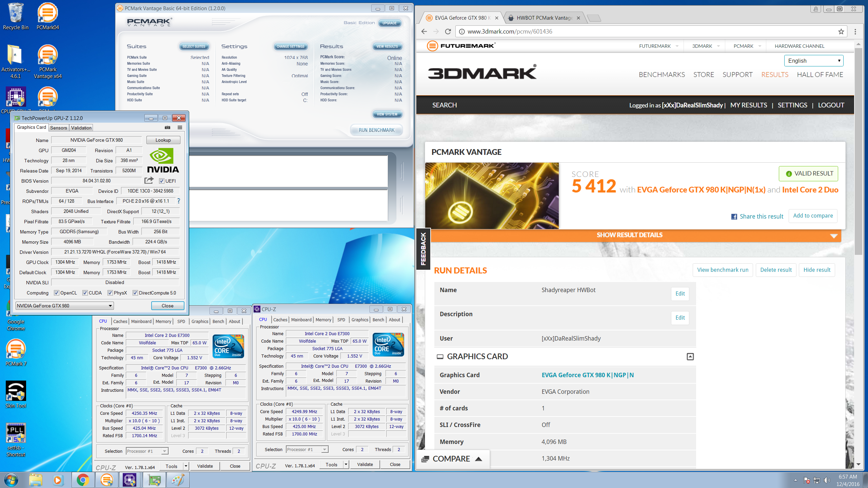This screenshot has height=488, width=868.
Task: Toggle the UEFI checkbox in GPU-Z
Action: pyautogui.click(x=162, y=181)
